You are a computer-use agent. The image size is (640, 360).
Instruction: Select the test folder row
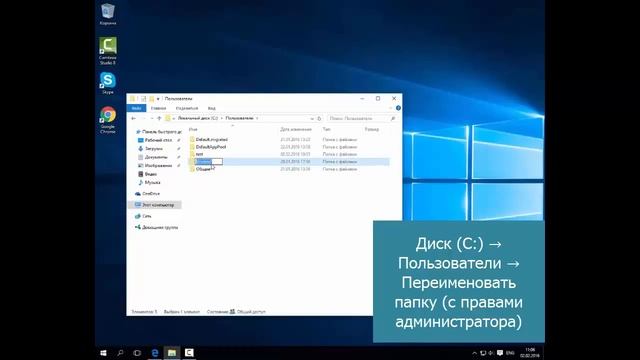[289, 154]
